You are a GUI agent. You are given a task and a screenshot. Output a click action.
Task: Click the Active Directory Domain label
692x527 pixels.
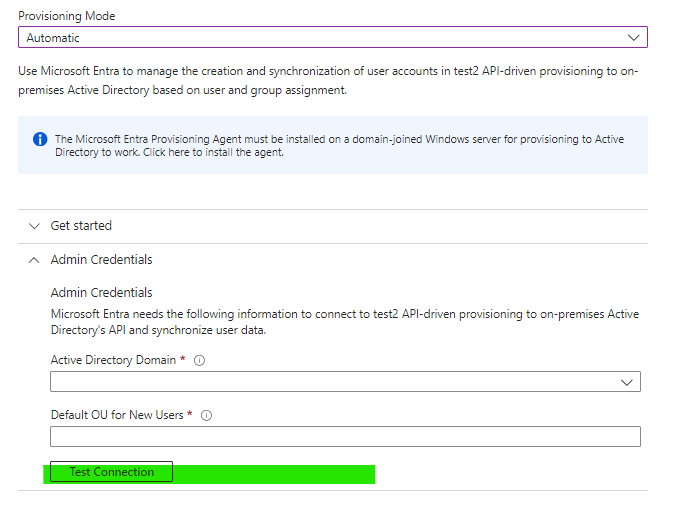(113, 360)
